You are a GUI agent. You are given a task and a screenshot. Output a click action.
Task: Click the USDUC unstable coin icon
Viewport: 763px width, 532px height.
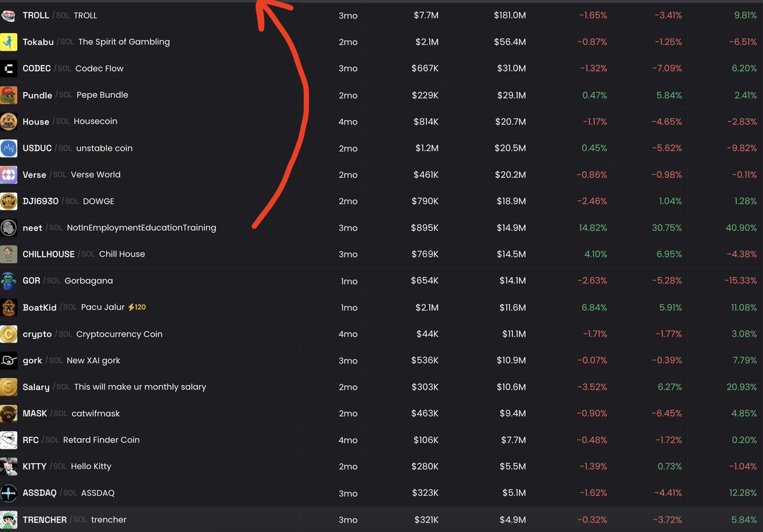coord(9,148)
